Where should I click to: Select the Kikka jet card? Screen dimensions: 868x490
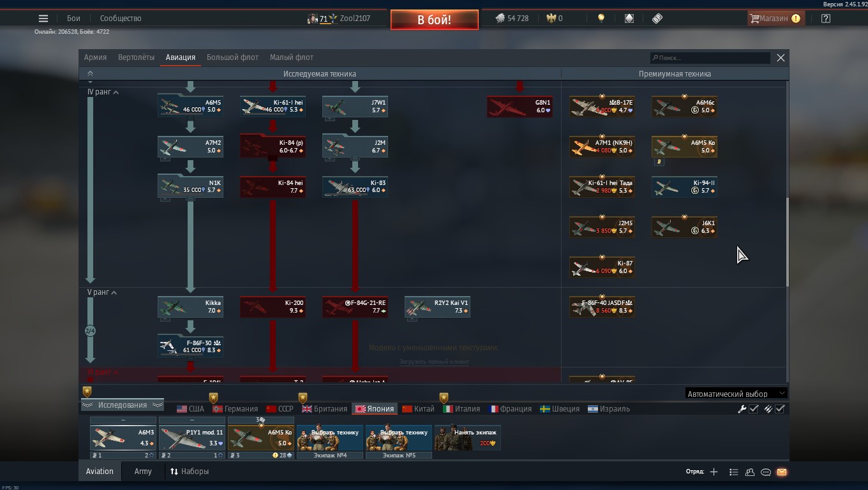click(x=190, y=306)
